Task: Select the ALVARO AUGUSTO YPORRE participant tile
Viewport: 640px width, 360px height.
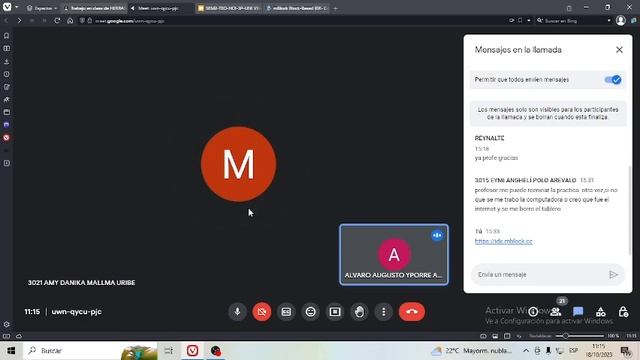Action: tap(394, 255)
